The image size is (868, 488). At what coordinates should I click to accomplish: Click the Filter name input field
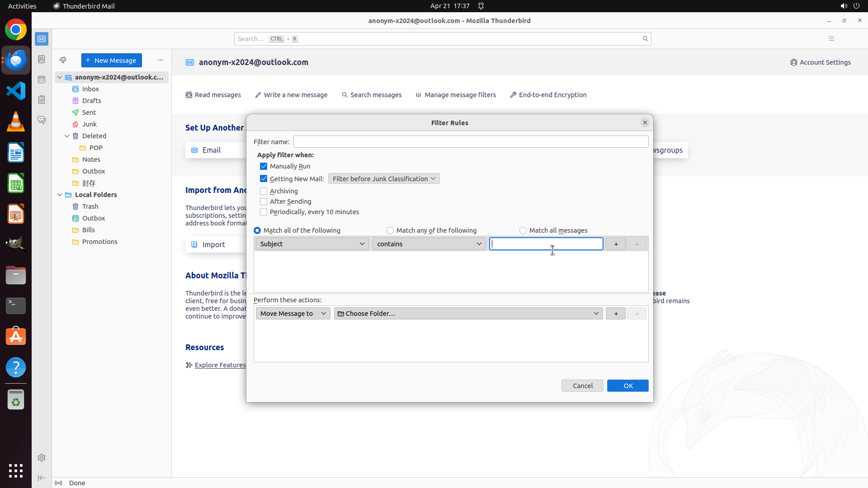(470, 142)
